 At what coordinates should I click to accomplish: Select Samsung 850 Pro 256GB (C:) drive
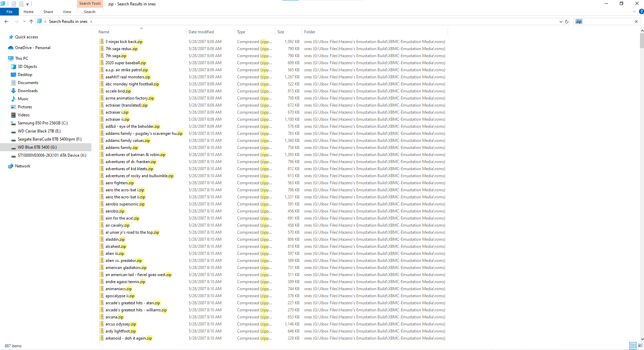(43, 123)
